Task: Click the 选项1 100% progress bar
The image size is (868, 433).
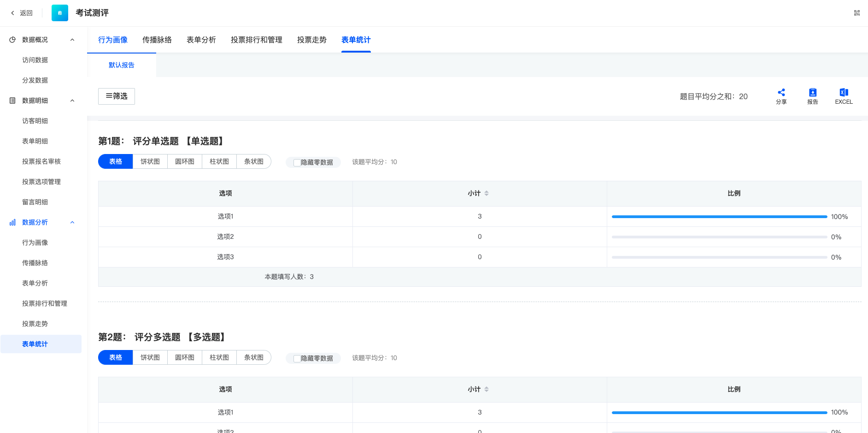Action: (x=719, y=217)
